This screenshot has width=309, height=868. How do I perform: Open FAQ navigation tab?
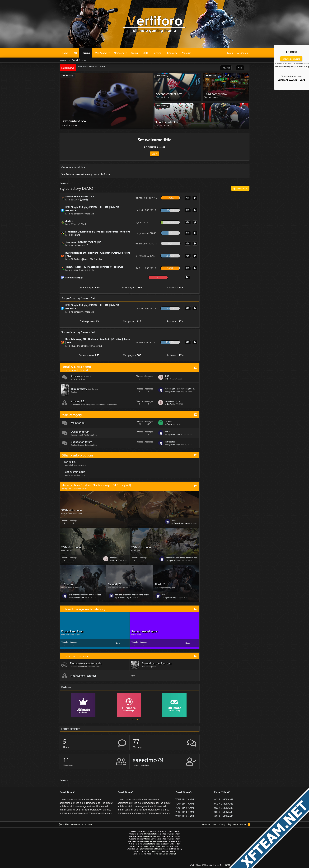[x=75, y=53]
